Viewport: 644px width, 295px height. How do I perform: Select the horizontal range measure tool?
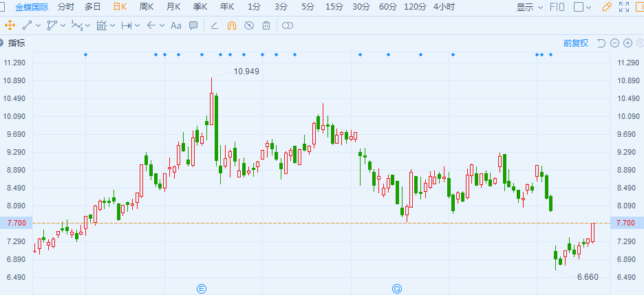pyautogui.click(x=127, y=26)
